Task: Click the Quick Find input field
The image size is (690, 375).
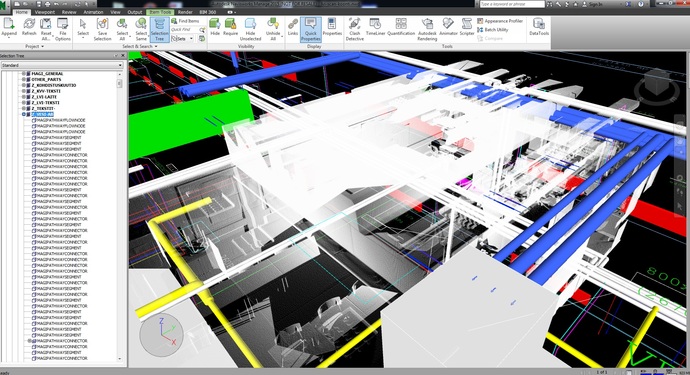Action: [184, 30]
